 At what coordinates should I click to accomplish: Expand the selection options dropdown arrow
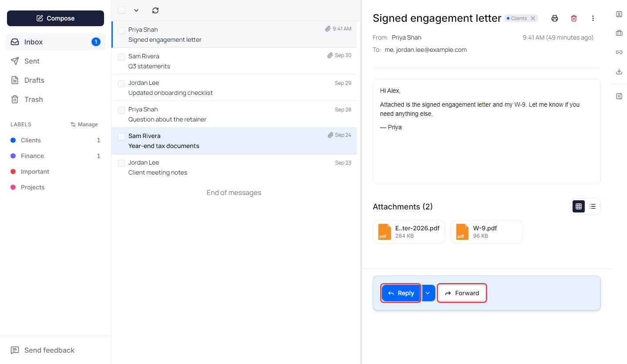coord(136,10)
